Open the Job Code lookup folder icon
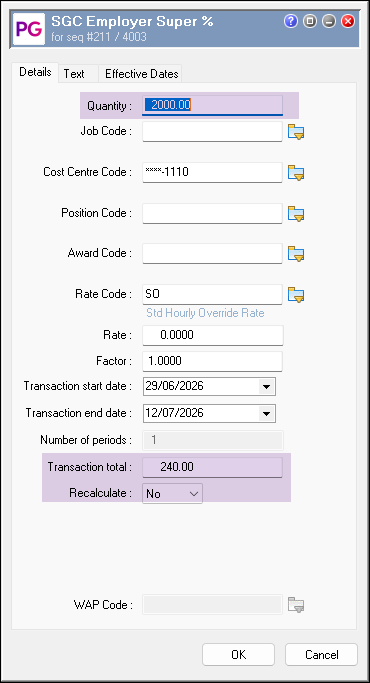This screenshot has width=370, height=683. point(296,132)
